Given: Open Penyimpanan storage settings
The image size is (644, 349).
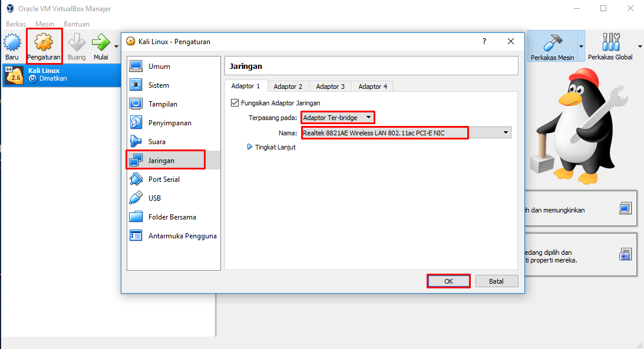Looking at the screenshot, I should pos(173,123).
